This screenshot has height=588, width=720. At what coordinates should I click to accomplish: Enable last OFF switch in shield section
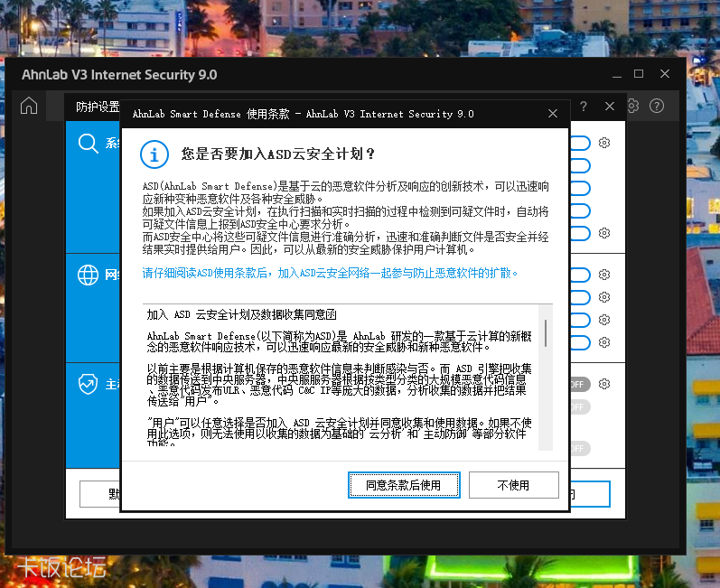point(580,448)
